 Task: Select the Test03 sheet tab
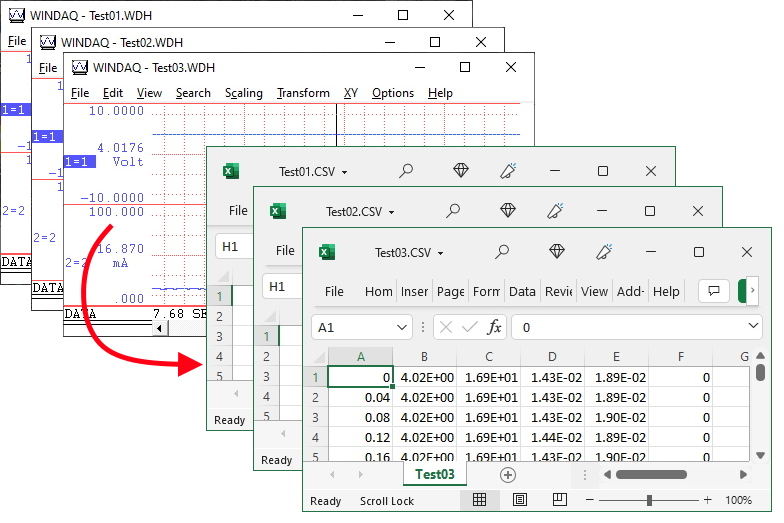click(435, 474)
